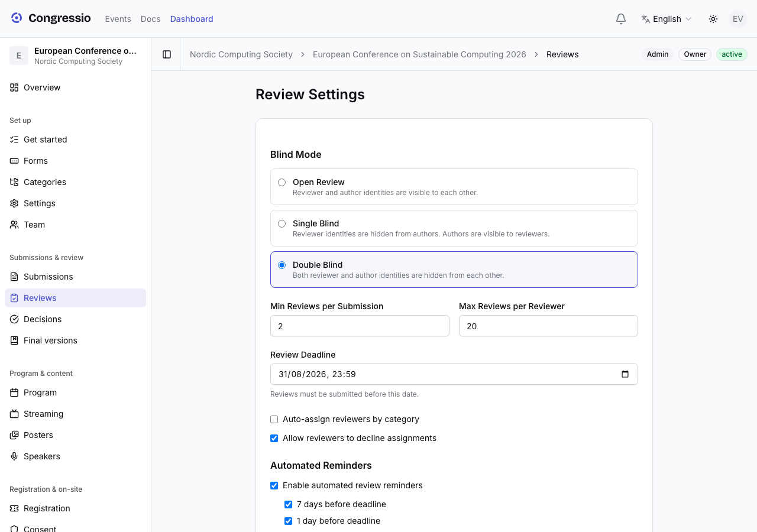This screenshot has width=757, height=532.
Task: Enable auto-assign reviewers by category
Action: (274, 419)
